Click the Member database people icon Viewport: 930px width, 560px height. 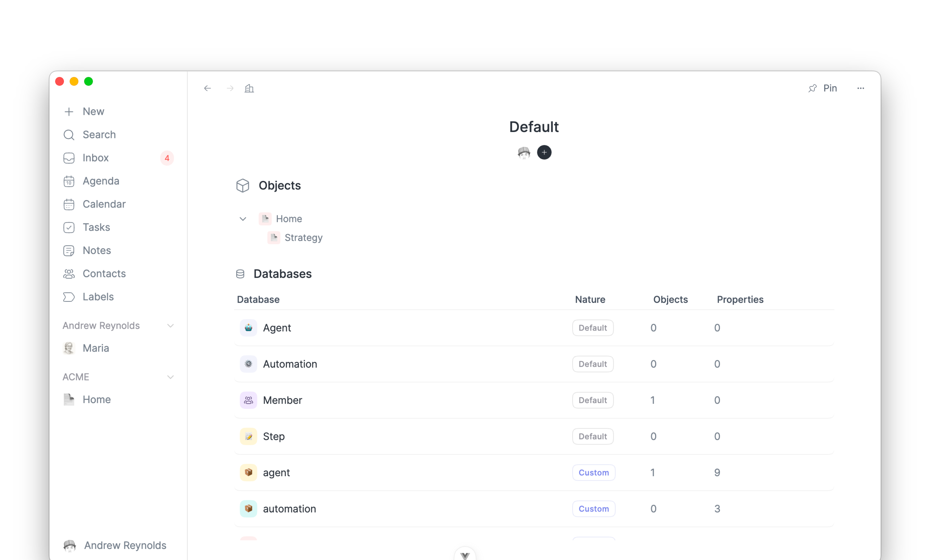(248, 400)
